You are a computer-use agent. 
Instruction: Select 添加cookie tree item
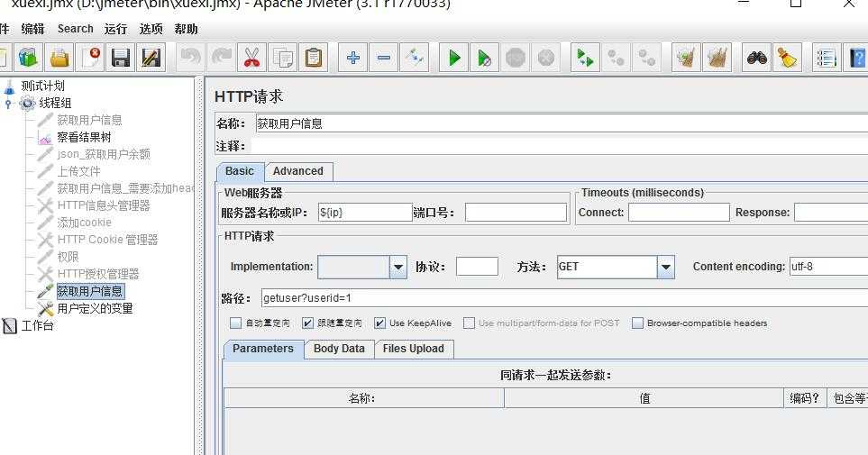tap(84, 223)
